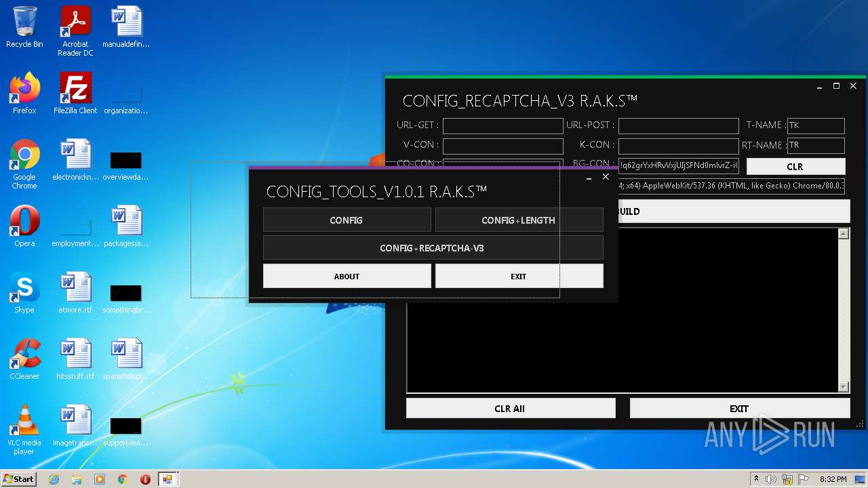Open the volume tray icon
The height and width of the screenshot is (488, 868).
pos(771,479)
